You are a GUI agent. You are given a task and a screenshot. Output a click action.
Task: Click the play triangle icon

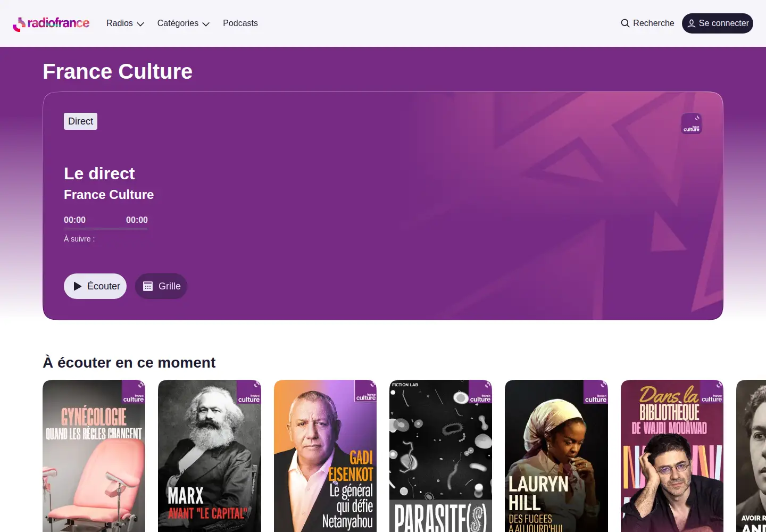click(x=78, y=286)
